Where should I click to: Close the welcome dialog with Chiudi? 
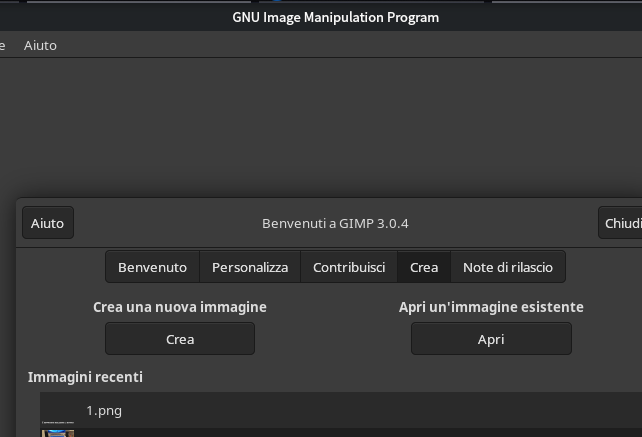tap(622, 223)
